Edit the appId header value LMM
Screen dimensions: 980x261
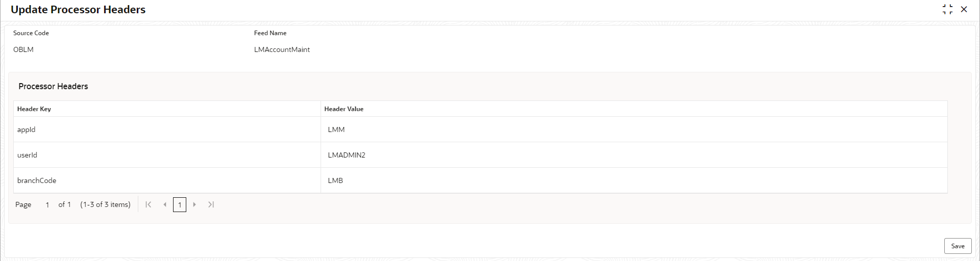(x=634, y=129)
